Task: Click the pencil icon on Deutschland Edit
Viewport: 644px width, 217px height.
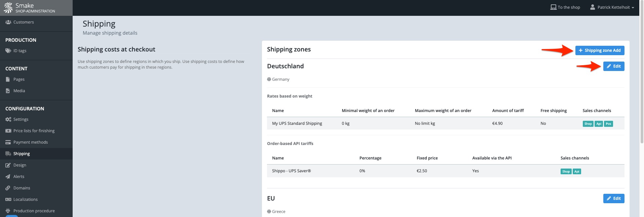Action: pos(609,66)
